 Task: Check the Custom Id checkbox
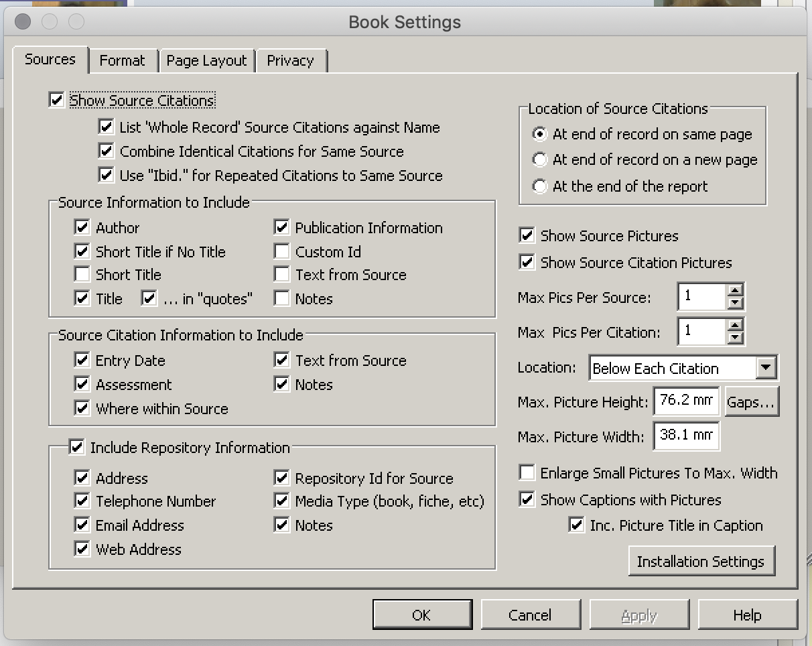point(281,251)
